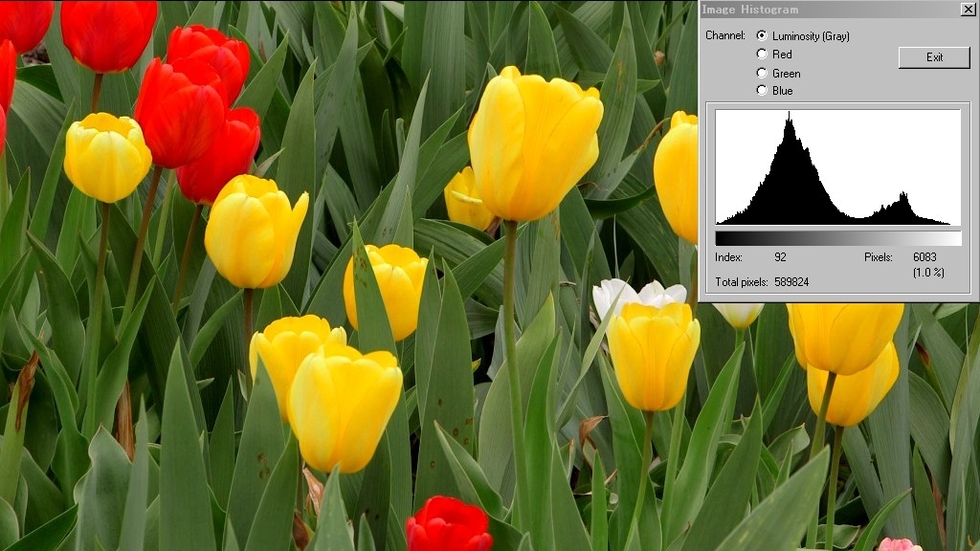Click the (1.0 %) percentage text

click(x=928, y=273)
